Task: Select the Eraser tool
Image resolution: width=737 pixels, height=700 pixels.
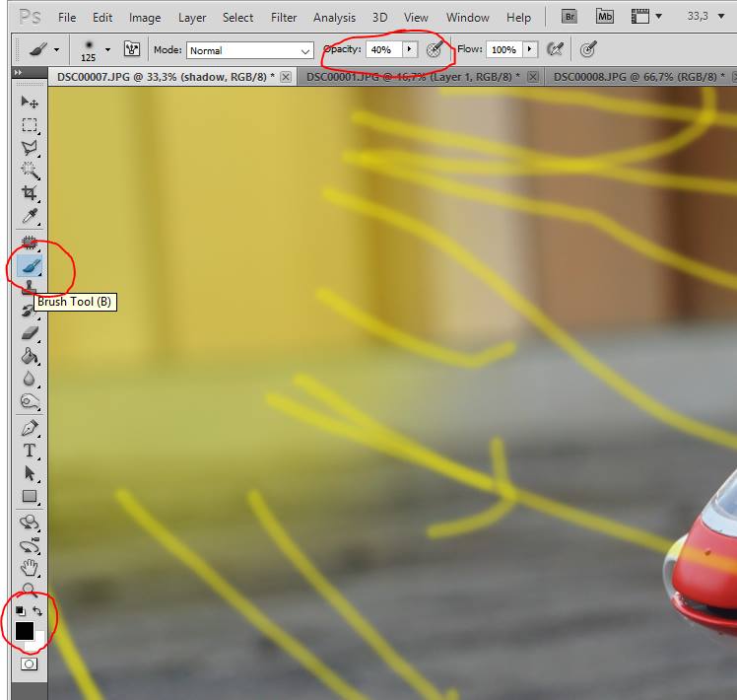Action: [x=30, y=333]
